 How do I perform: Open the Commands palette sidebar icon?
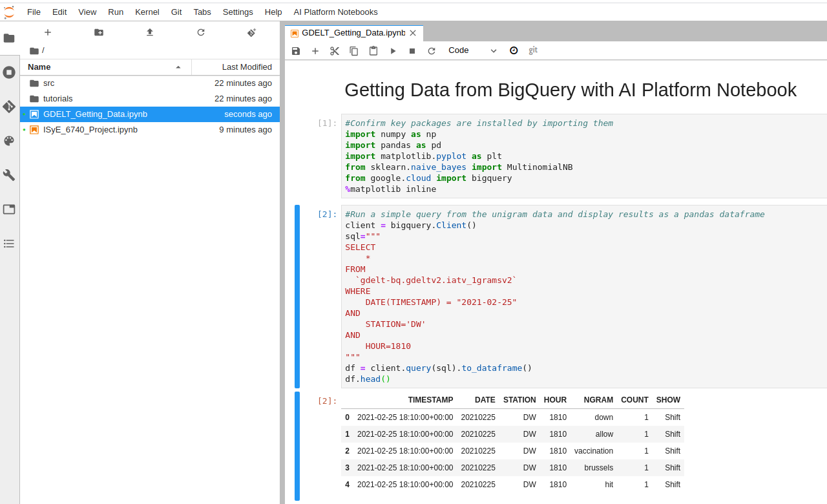coord(9,141)
